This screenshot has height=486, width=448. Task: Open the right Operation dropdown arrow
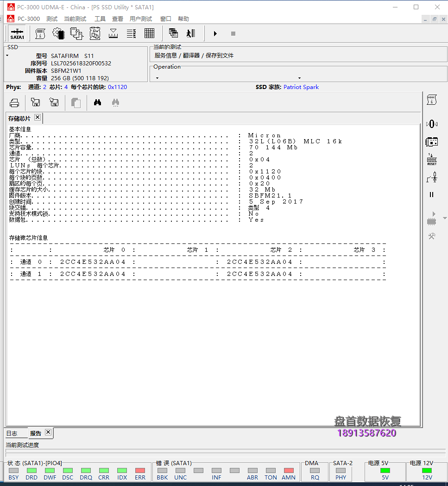coord(299,78)
